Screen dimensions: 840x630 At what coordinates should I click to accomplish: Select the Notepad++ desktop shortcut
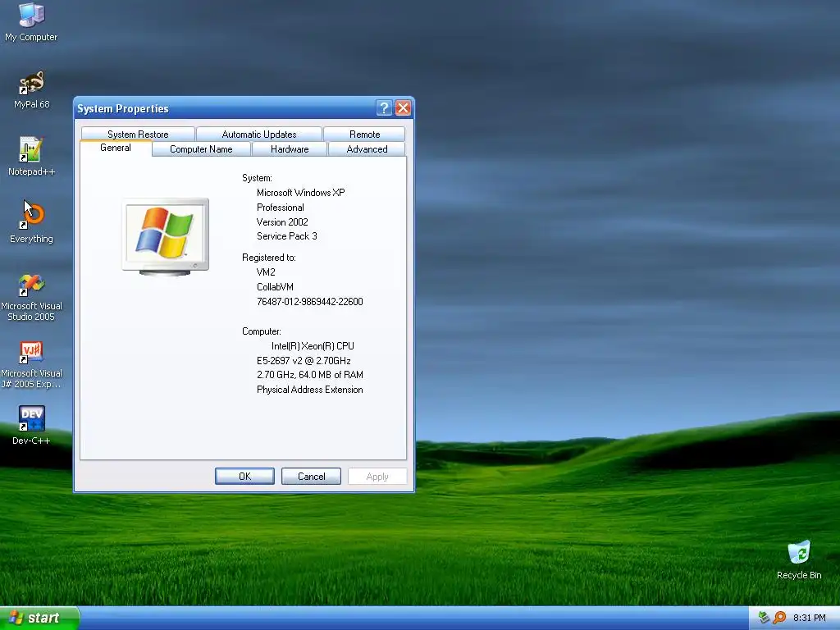31,157
